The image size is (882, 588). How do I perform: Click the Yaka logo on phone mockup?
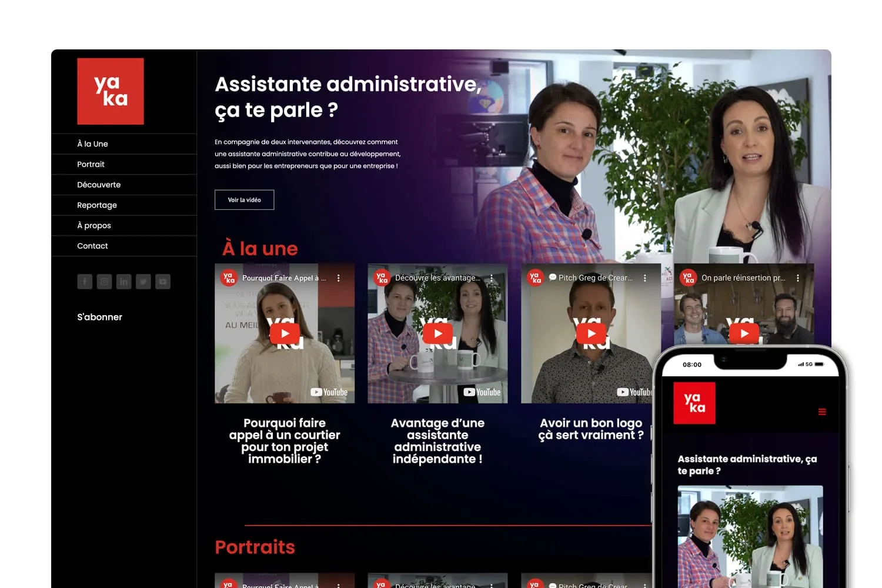(694, 403)
